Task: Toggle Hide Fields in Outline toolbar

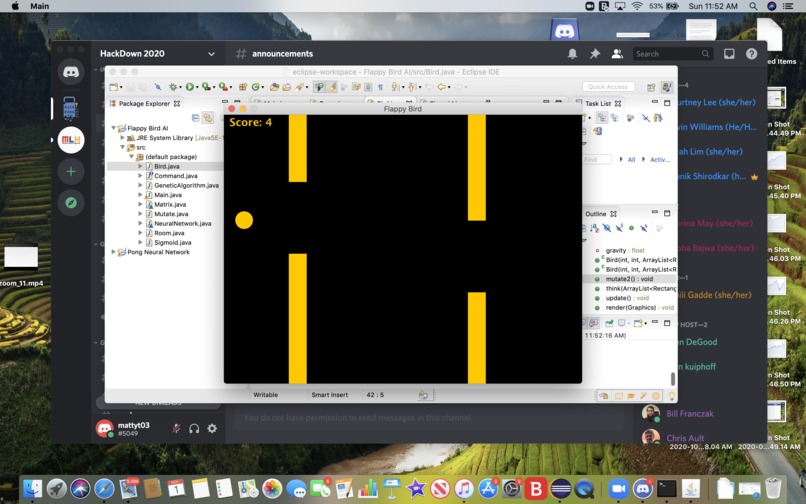Action: [x=607, y=228]
